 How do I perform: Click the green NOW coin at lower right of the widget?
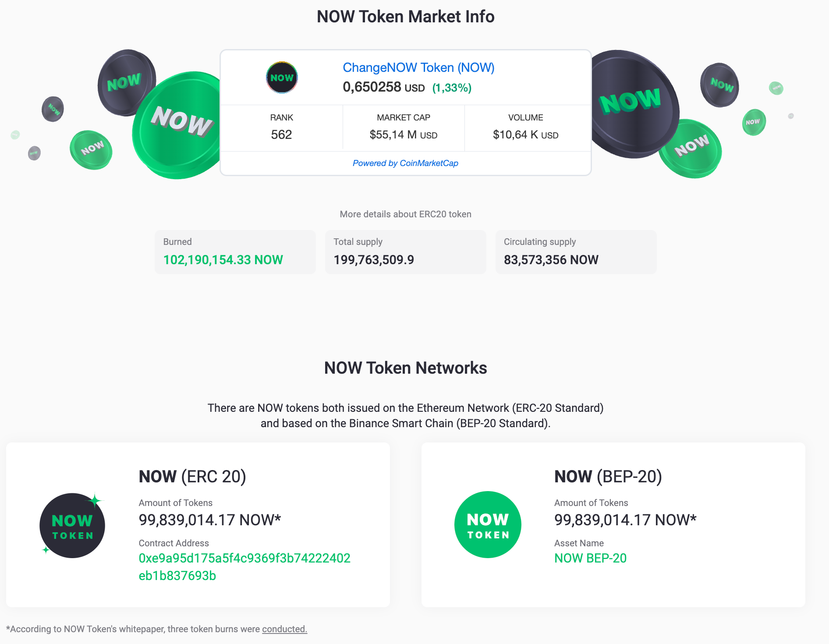(x=691, y=149)
